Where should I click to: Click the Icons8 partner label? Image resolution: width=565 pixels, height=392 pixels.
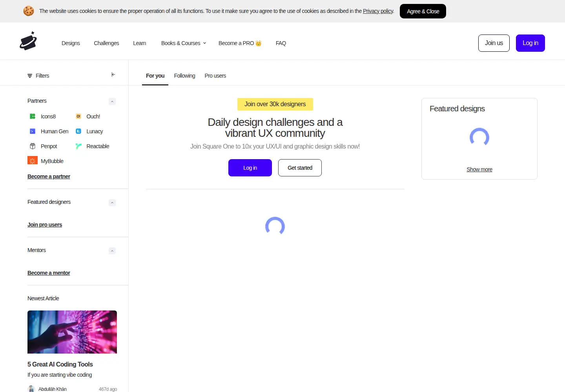48,116
